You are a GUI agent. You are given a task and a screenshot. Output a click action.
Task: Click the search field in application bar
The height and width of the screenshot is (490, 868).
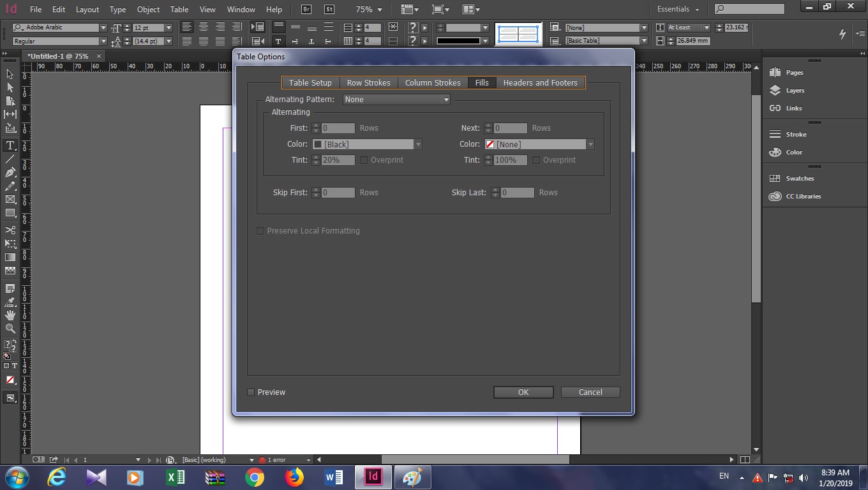(x=749, y=9)
